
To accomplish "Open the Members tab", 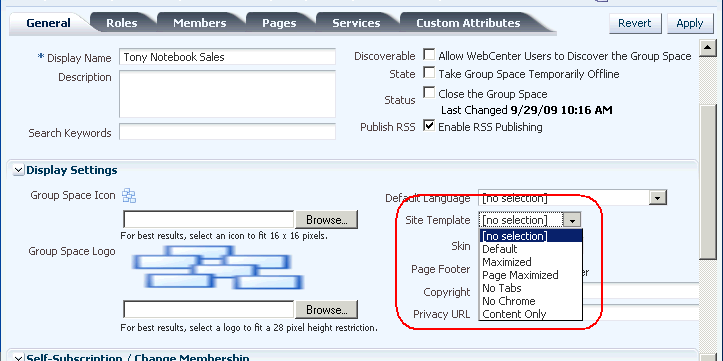I will pyautogui.click(x=200, y=23).
